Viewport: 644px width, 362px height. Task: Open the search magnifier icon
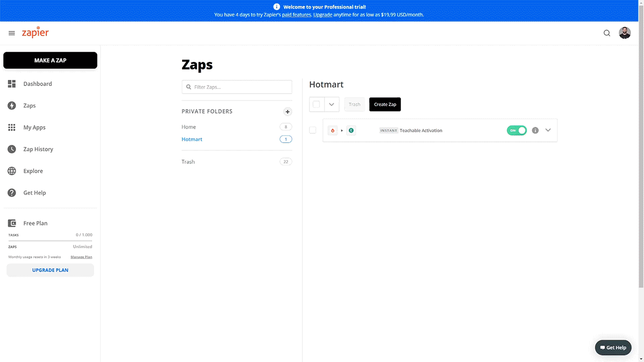click(x=607, y=33)
